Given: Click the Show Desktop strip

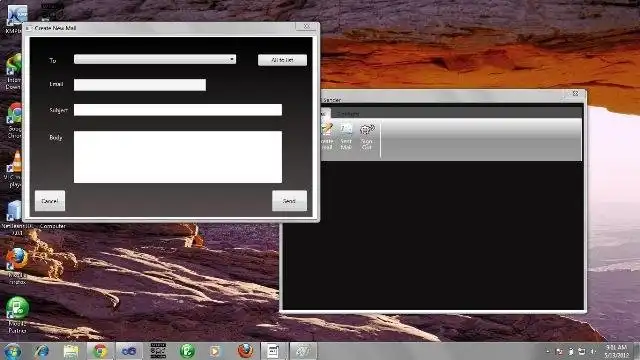Looking at the screenshot, I should pyautogui.click(x=637, y=351).
